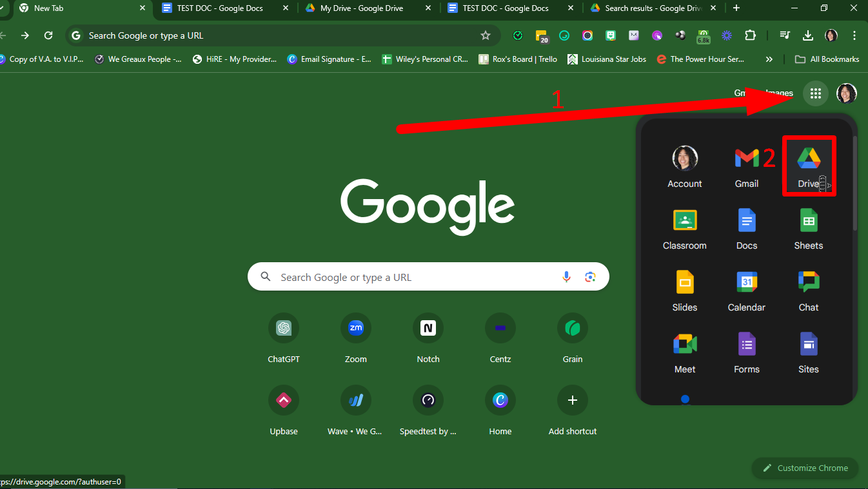This screenshot has width=868, height=489.
Task: Open Google Meet app icon
Action: click(684, 352)
